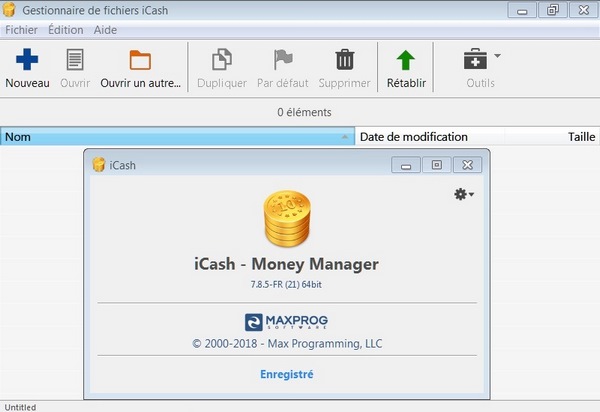
Task: Click the Untitled status bar text
Action: [20, 407]
